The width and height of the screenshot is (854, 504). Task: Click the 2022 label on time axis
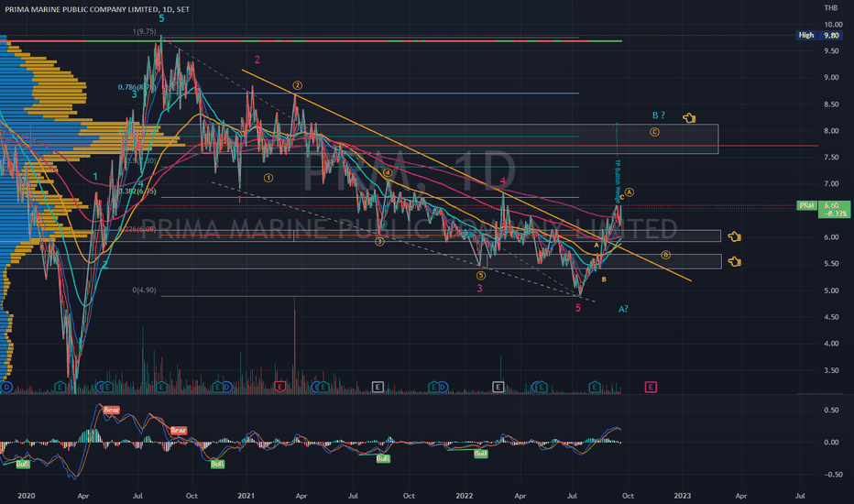point(464,496)
